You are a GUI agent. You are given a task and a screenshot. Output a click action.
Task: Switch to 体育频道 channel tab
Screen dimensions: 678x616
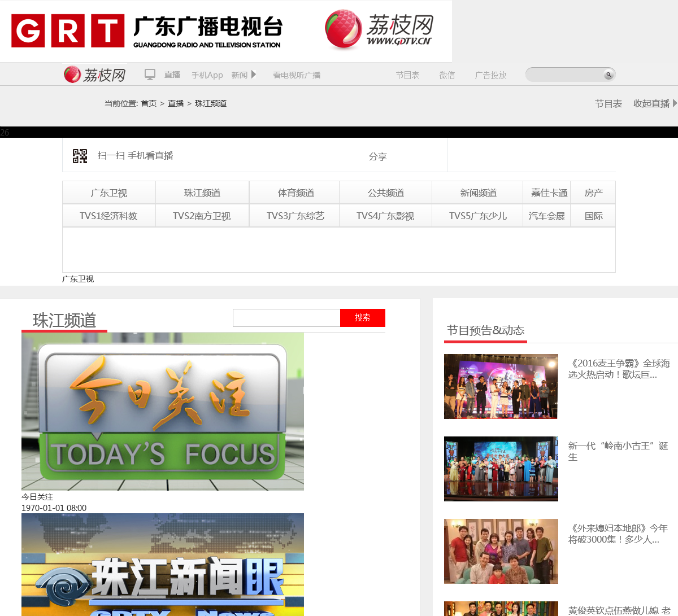(294, 193)
